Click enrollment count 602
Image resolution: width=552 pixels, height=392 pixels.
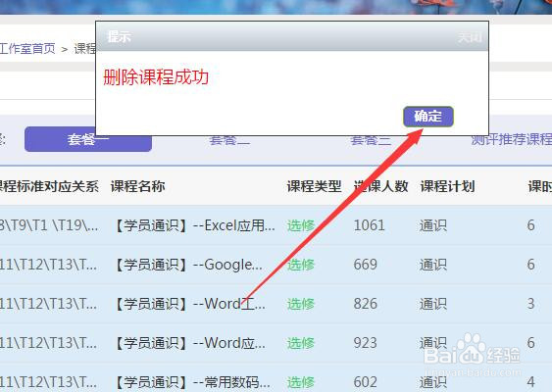click(366, 382)
